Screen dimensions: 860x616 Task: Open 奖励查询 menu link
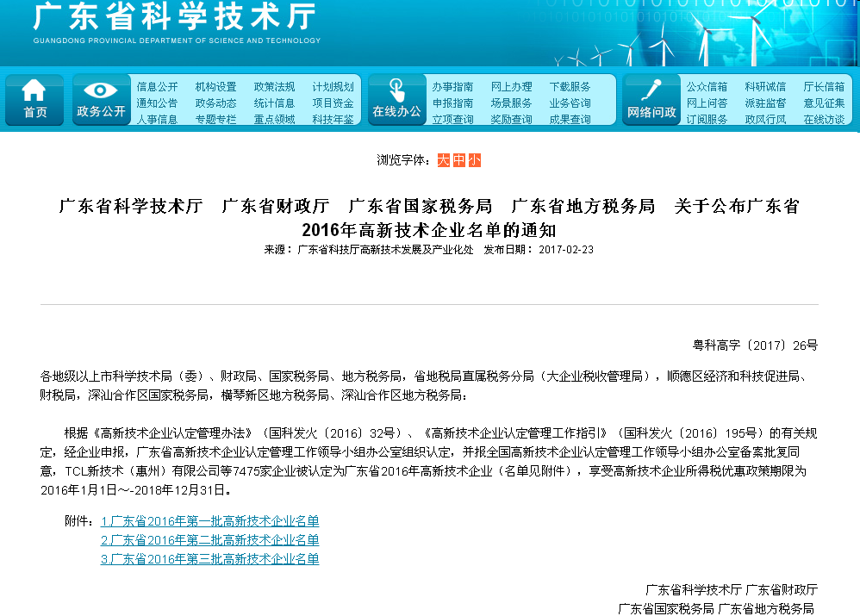(511, 120)
